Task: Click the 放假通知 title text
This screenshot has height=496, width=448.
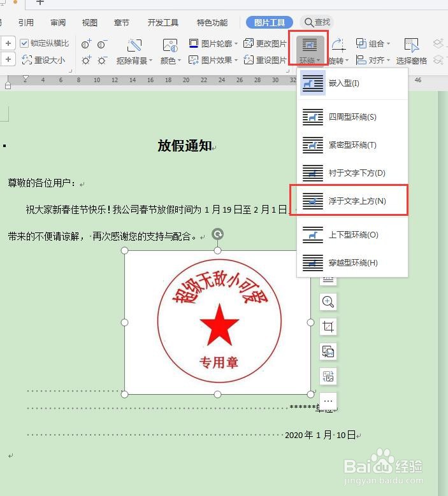Action: pyautogui.click(x=185, y=146)
